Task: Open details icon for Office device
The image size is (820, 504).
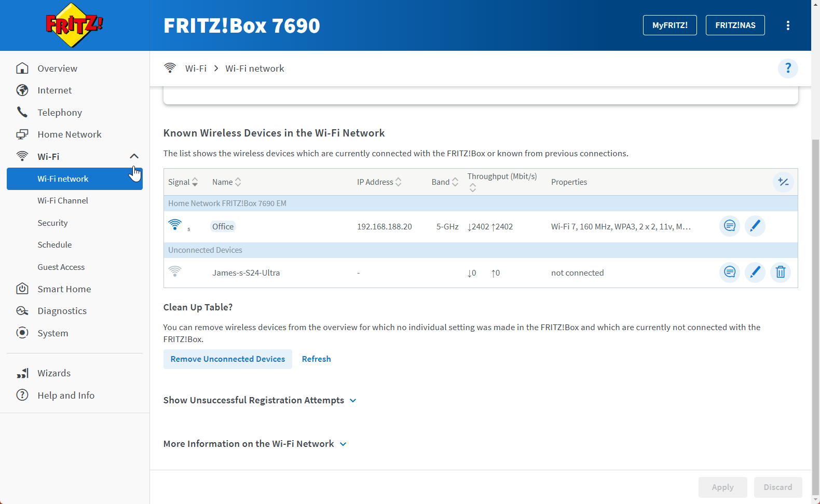Action: tap(729, 226)
